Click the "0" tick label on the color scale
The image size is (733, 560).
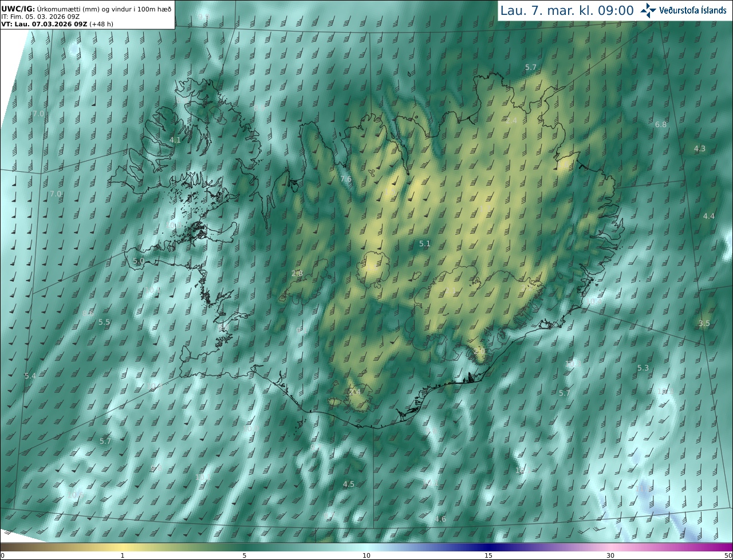(x=2, y=555)
